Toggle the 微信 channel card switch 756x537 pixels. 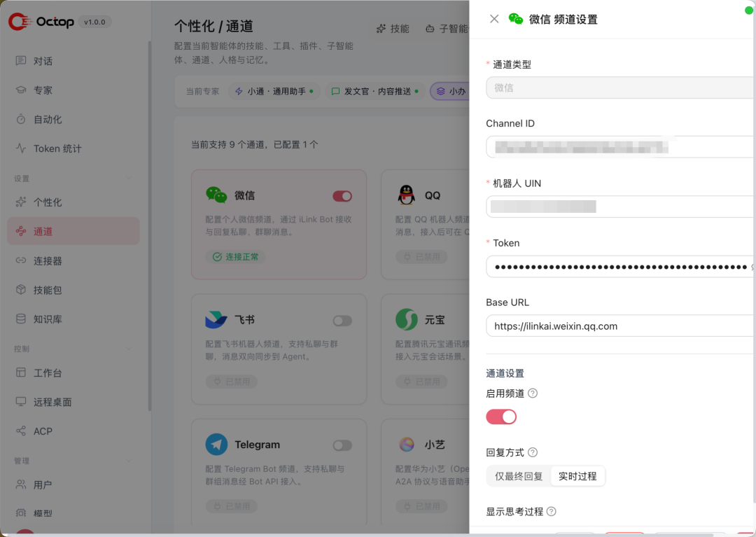[x=342, y=196]
